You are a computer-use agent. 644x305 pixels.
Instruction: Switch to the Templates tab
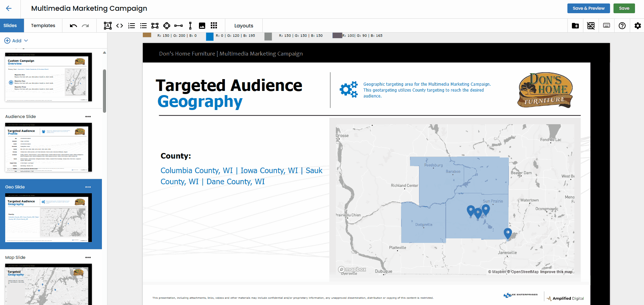coord(43,26)
